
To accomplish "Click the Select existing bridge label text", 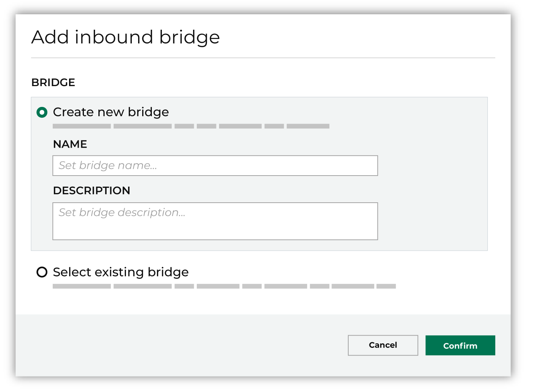I will click(121, 272).
